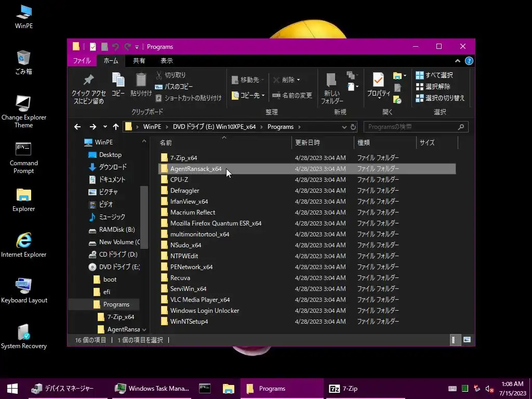Click Invert Selection (選択の切り替え)
532x399 pixels.
[440, 98]
